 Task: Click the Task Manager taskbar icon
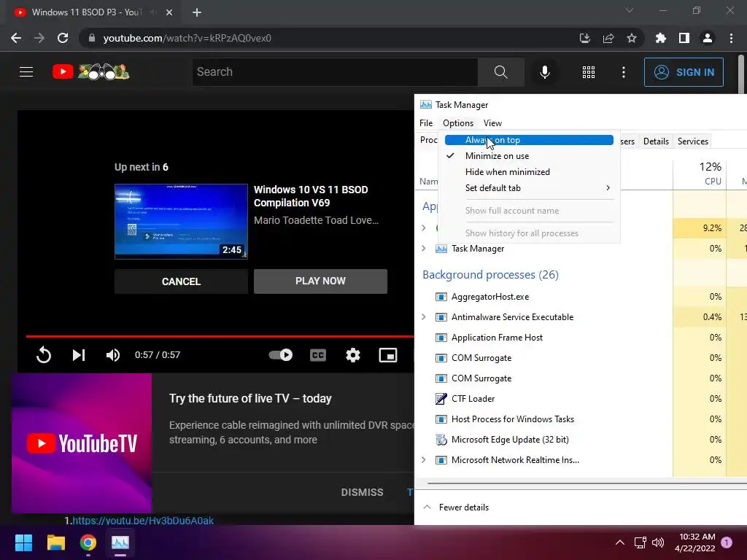(120, 542)
